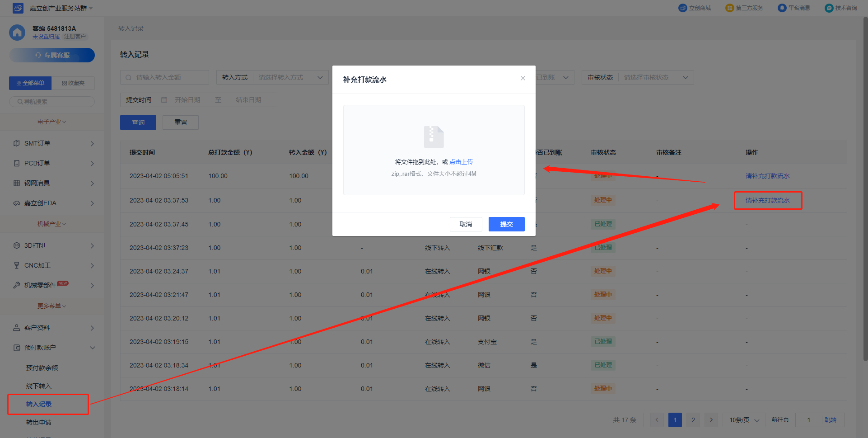Expand the SMT订单 menu

tap(53, 143)
